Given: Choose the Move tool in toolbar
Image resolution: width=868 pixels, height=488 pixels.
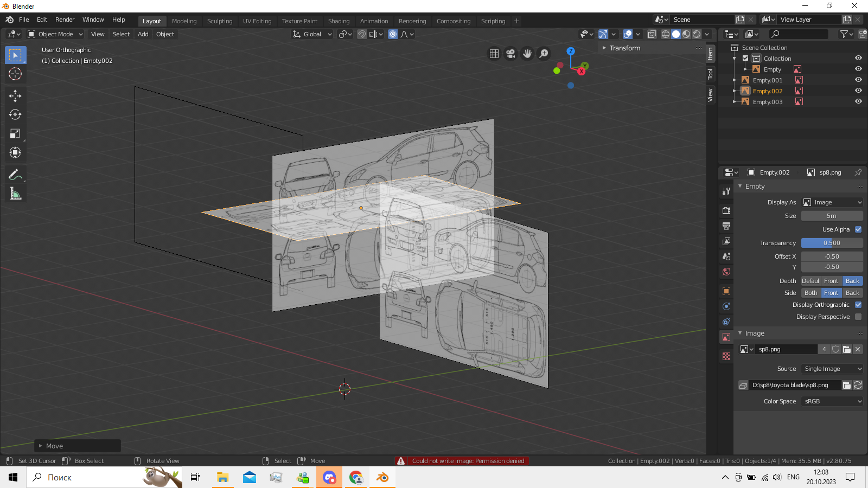Looking at the screenshot, I should [x=15, y=96].
